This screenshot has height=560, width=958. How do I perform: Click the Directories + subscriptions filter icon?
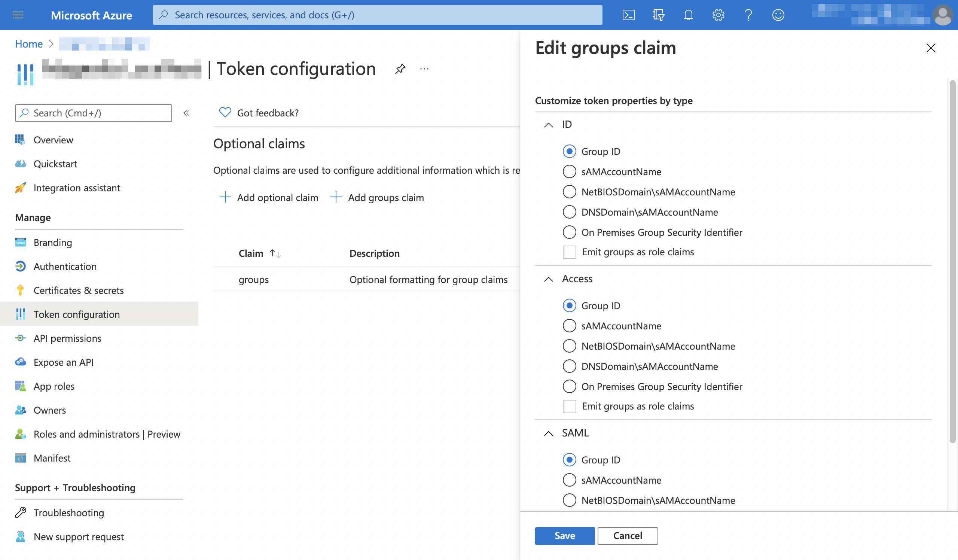[x=658, y=15]
